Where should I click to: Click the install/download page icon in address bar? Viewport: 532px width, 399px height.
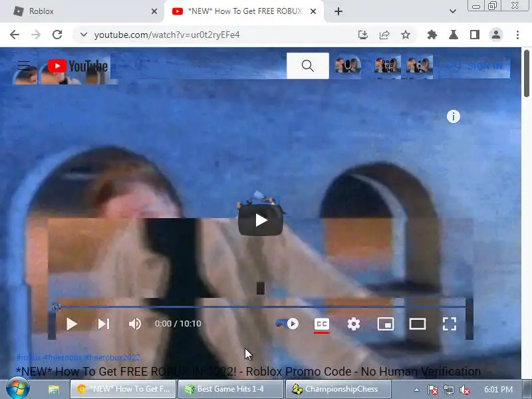(363, 35)
